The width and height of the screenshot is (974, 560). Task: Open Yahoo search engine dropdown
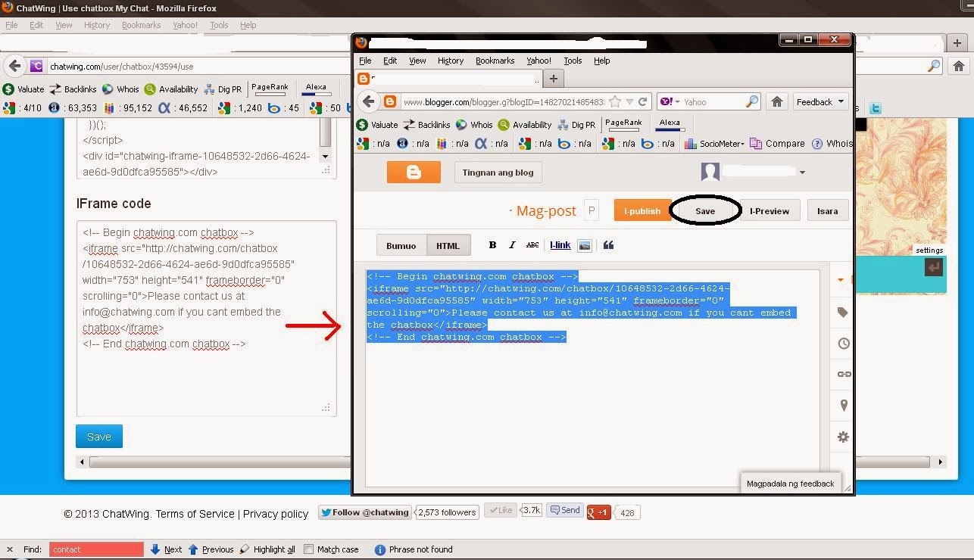[670, 101]
